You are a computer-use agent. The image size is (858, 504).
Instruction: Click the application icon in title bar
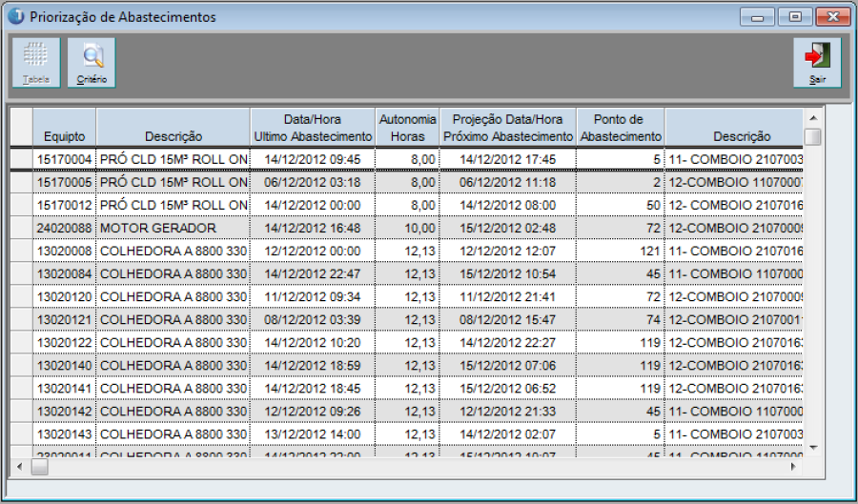click(x=16, y=16)
